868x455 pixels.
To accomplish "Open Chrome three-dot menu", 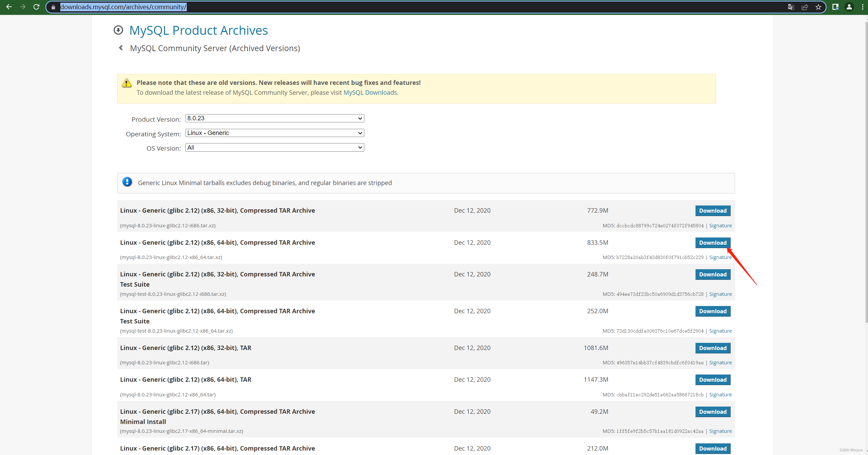I will pyautogui.click(x=863, y=7).
